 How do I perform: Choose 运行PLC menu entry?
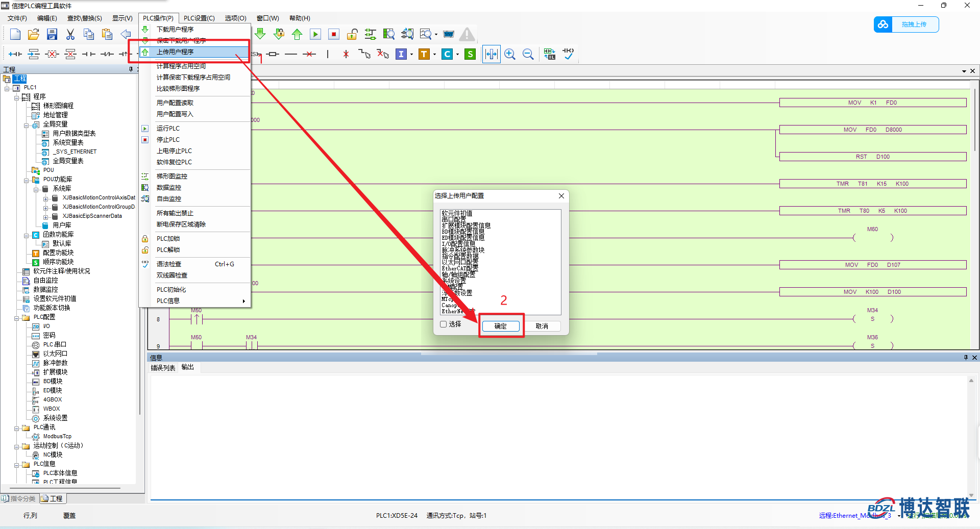195,129
